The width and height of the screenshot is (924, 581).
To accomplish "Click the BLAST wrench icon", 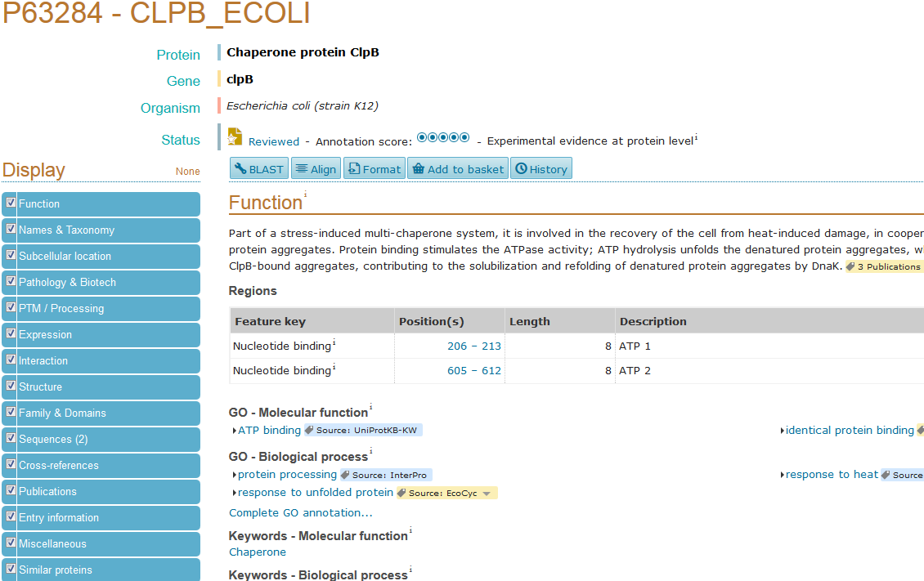I will (240, 169).
